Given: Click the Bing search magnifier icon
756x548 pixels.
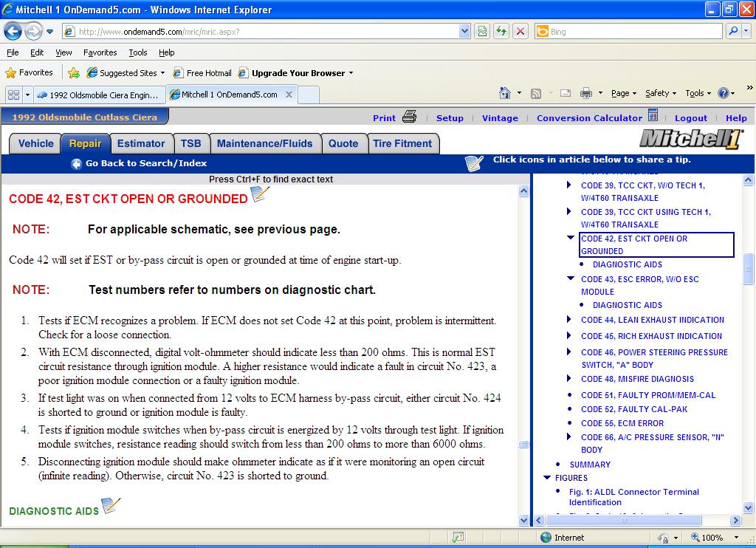Looking at the screenshot, I should [733, 31].
